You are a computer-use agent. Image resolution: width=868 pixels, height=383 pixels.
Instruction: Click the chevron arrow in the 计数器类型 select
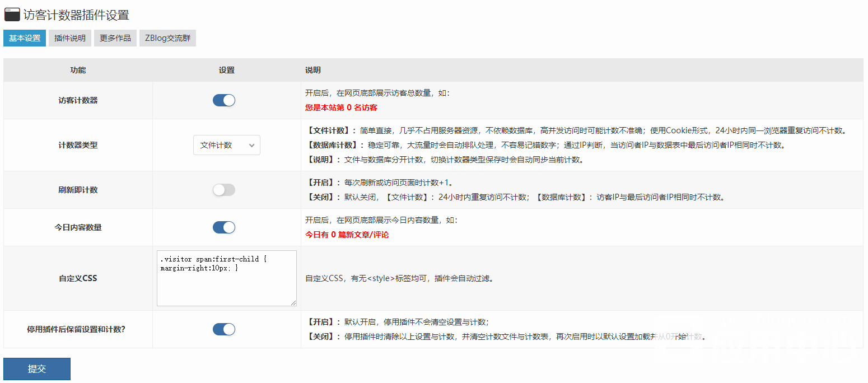tap(251, 145)
